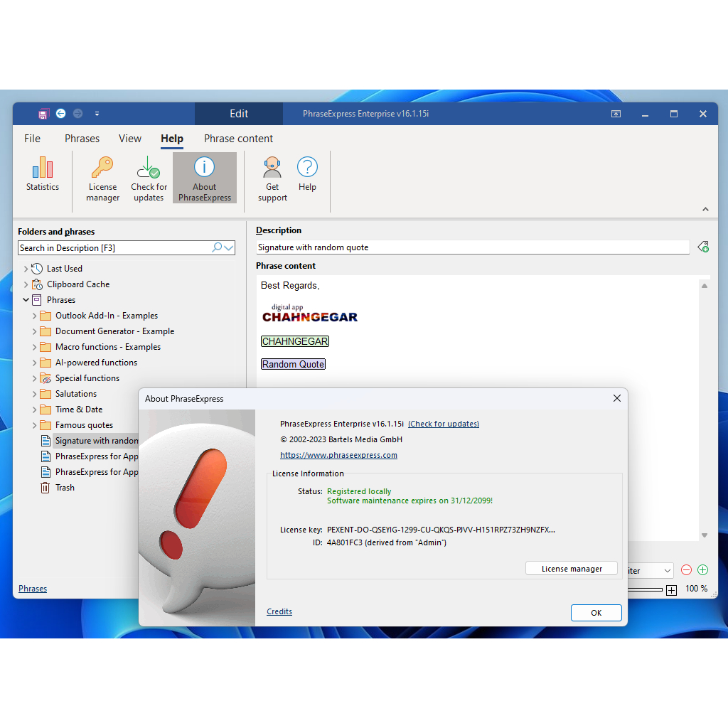Expand the Time & Date folder
Image resolution: width=728 pixels, height=728 pixels.
click(x=34, y=409)
